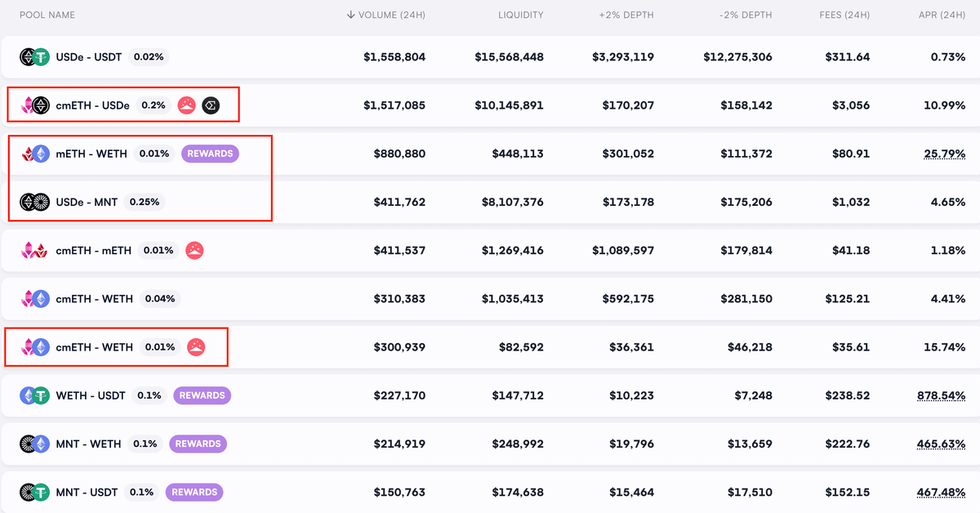Click the +2% Depth column header

click(x=626, y=15)
